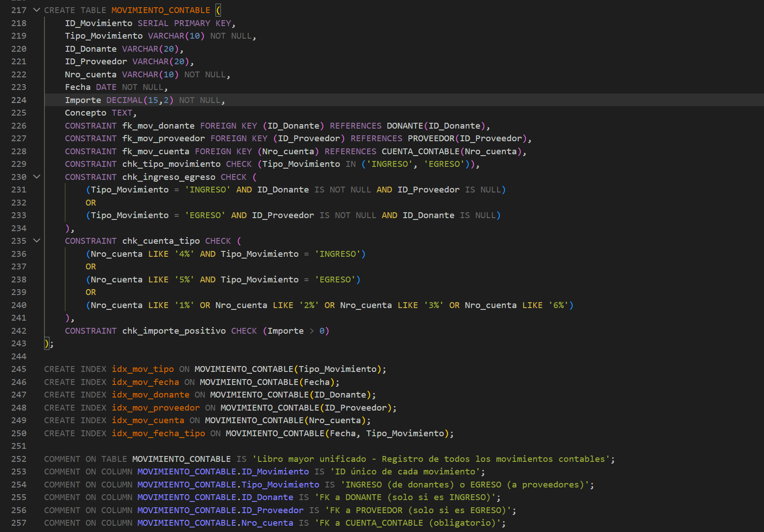
Task: Select line number 252 in the gutter
Action: 19,459
